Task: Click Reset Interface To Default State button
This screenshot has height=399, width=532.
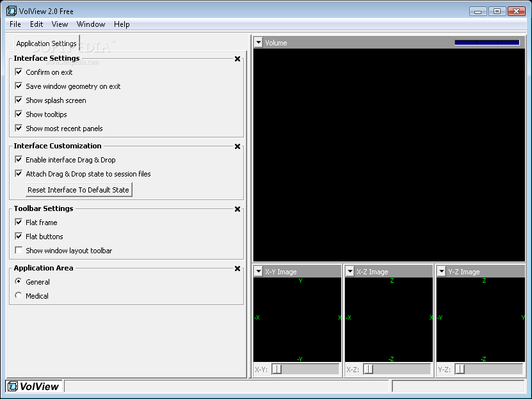Action: click(x=79, y=190)
